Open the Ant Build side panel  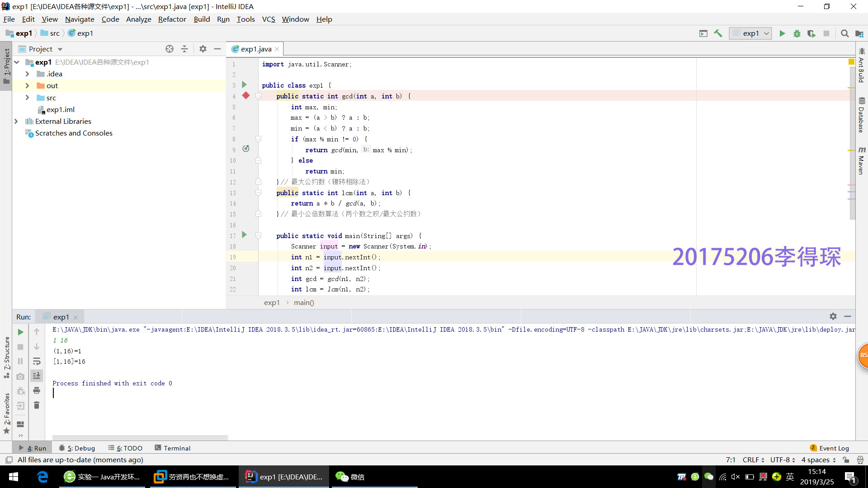(x=862, y=65)
